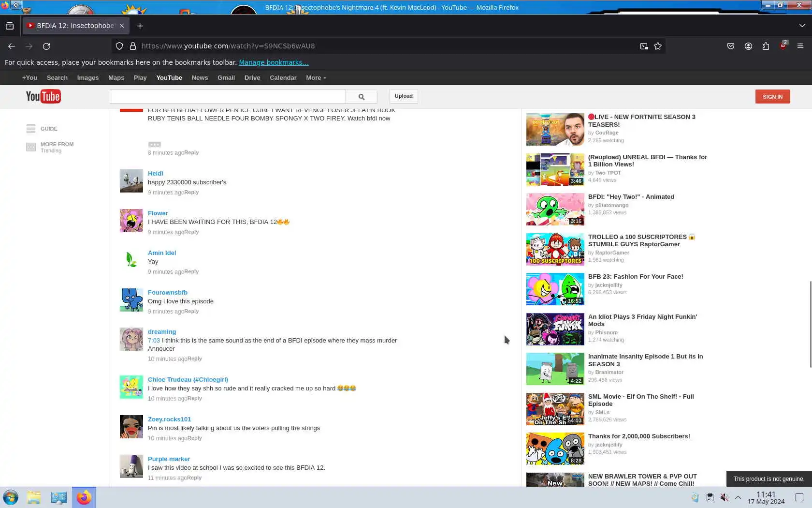Open the TROLLEO 100 SUSCRIPTORES video title
Image resolution: width=812 pixels, height=508 pixels.
(x=641, y=240)
